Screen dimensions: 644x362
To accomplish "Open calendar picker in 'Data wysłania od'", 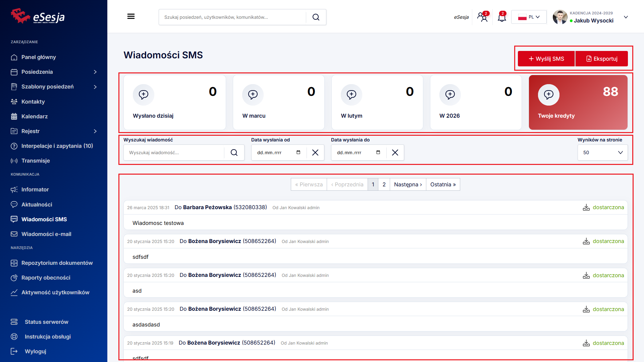I will [x=298, y=153].
